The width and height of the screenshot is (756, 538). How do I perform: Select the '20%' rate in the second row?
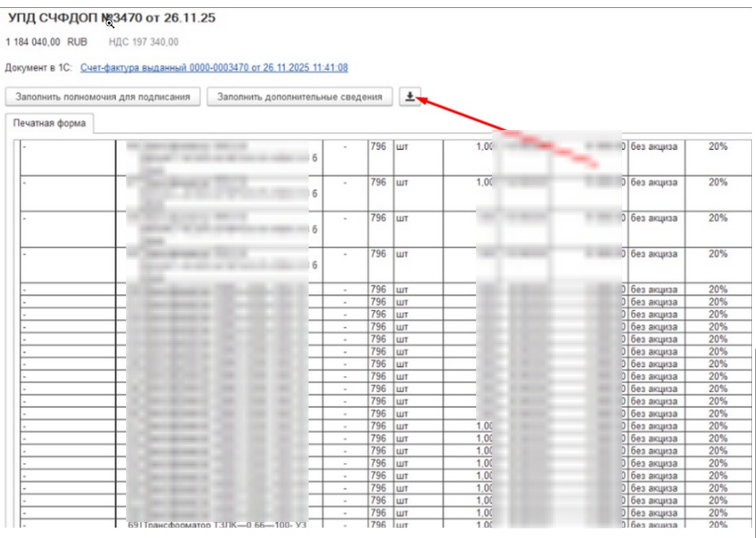pyautogui.click(x=718, y=183)
